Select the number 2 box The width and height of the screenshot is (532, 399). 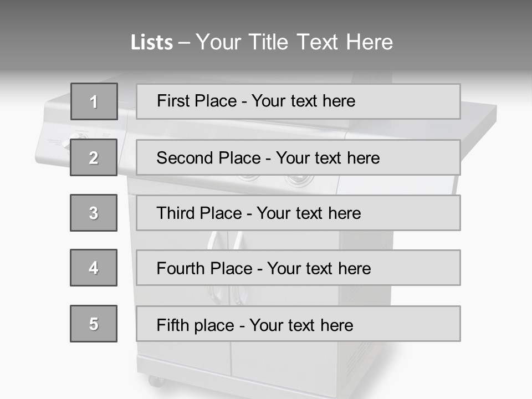coord(94,157)
